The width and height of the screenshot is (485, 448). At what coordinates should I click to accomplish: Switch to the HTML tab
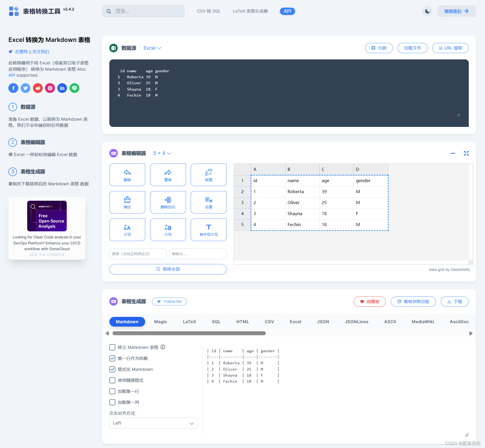point(242,322)
